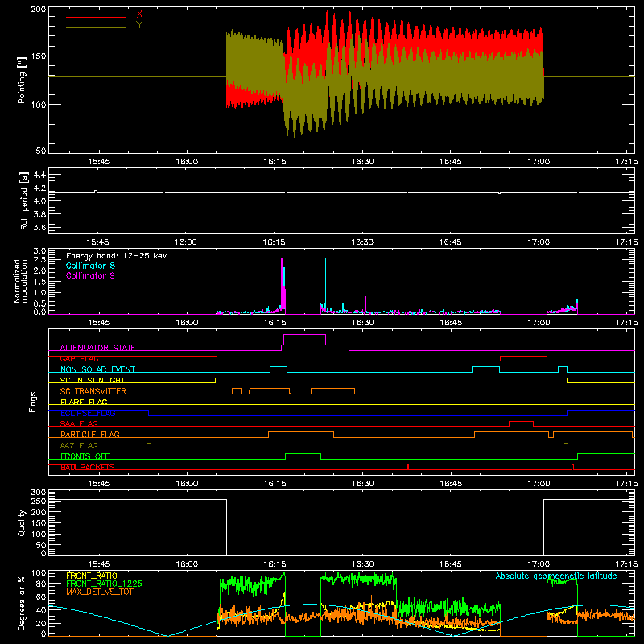The height and width of the screenshot is (644, 644).
Task: Click the 16:45 time label under Flags plot
Action: 451,484
